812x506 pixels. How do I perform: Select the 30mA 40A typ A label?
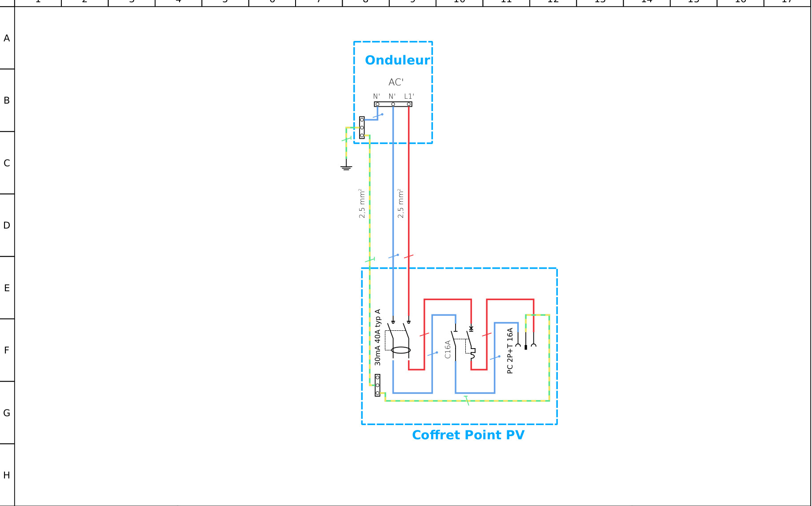point(377,337)
